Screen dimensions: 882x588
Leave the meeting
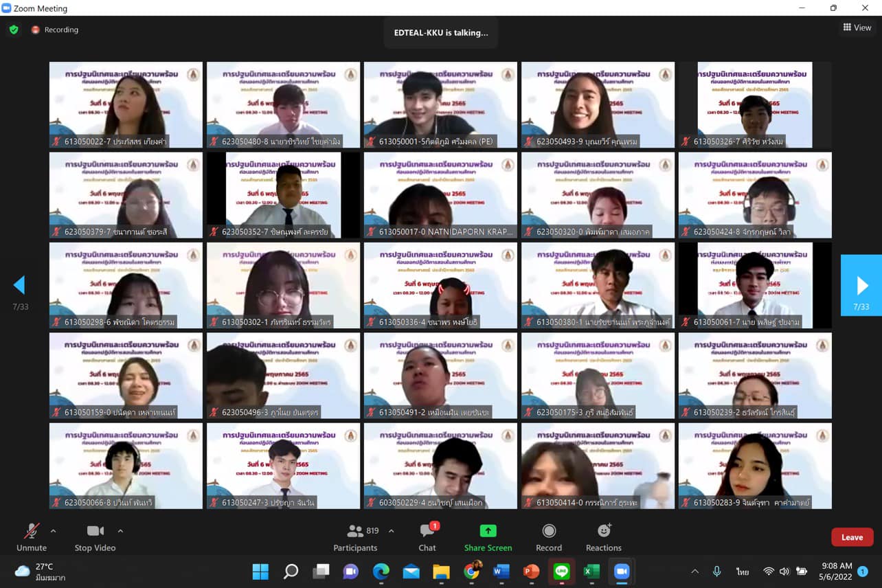(852, 537)
